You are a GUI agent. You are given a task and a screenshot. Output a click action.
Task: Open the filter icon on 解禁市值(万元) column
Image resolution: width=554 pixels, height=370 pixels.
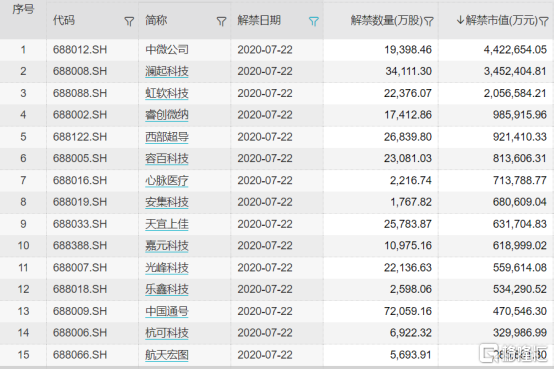point(544,22)
